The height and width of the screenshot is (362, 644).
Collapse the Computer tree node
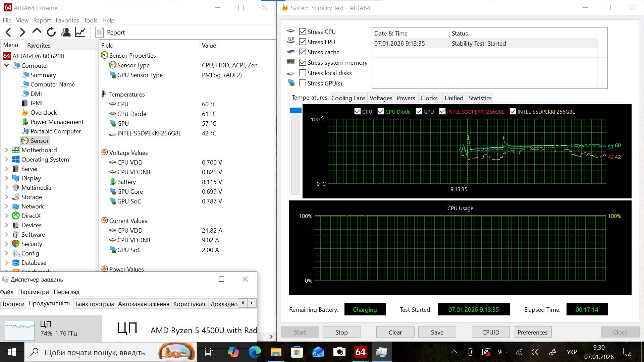coord(6,66)
